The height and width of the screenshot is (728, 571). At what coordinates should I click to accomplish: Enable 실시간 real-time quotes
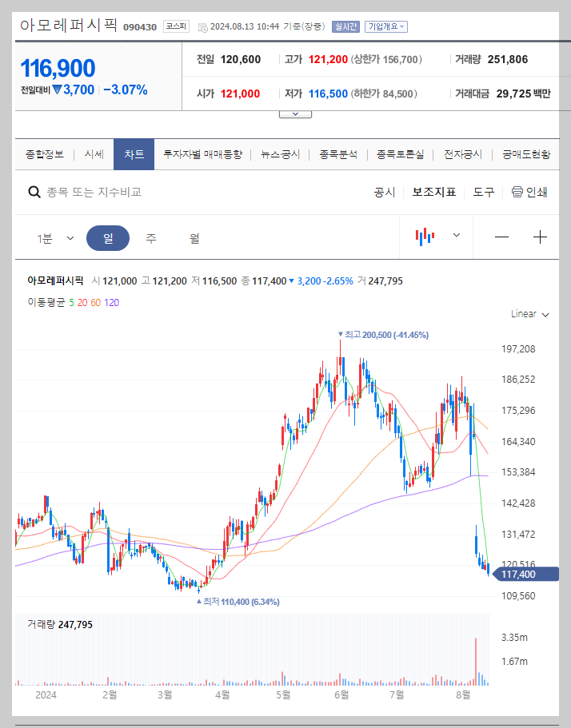(x=345, y=25)
